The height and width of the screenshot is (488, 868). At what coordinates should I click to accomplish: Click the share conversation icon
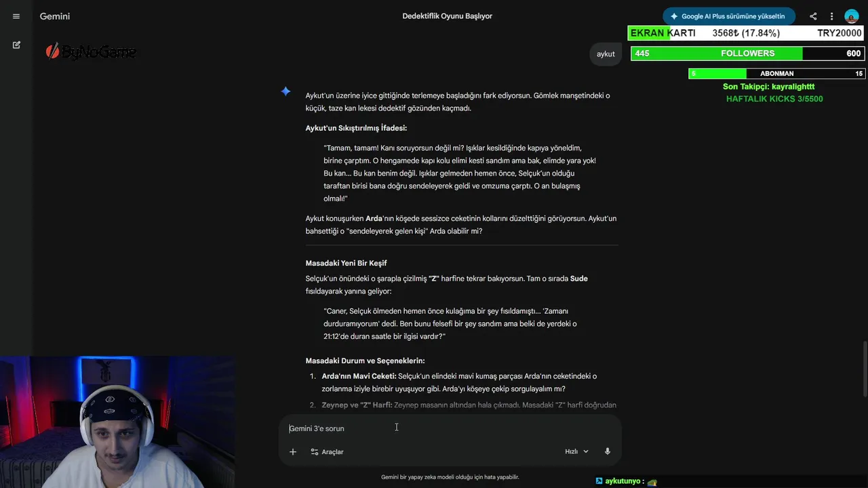pyautogui.click(x=813, y=16)
